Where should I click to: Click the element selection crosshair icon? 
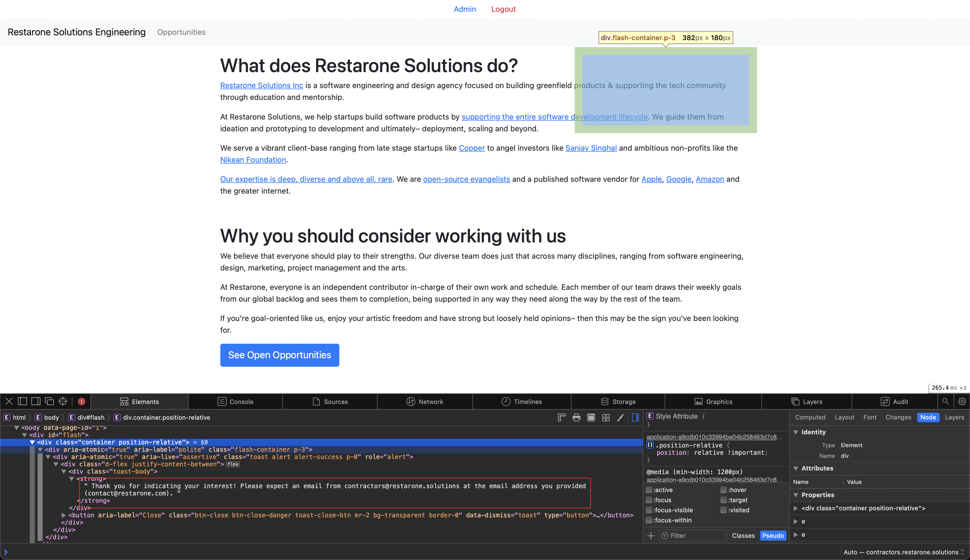pos(63,401)
